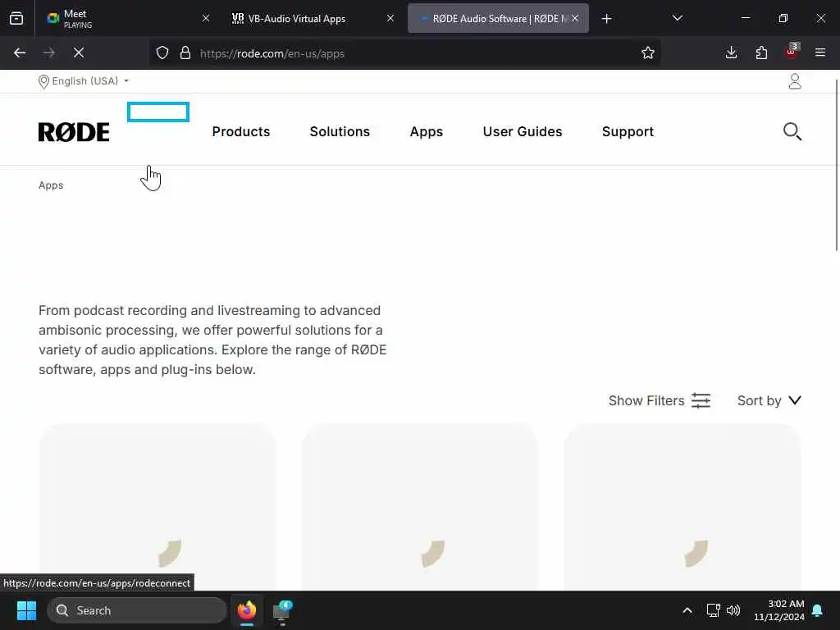Open the English (USA) region dropdown
This screenshot has width=840, height=630.
tap(84, 81)
